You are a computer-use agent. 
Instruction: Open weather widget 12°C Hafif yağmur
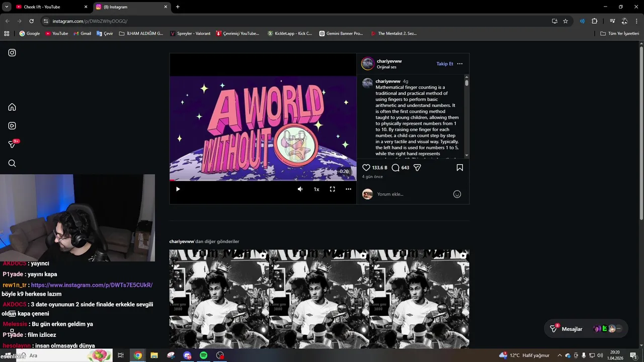[x=524, y=355]
